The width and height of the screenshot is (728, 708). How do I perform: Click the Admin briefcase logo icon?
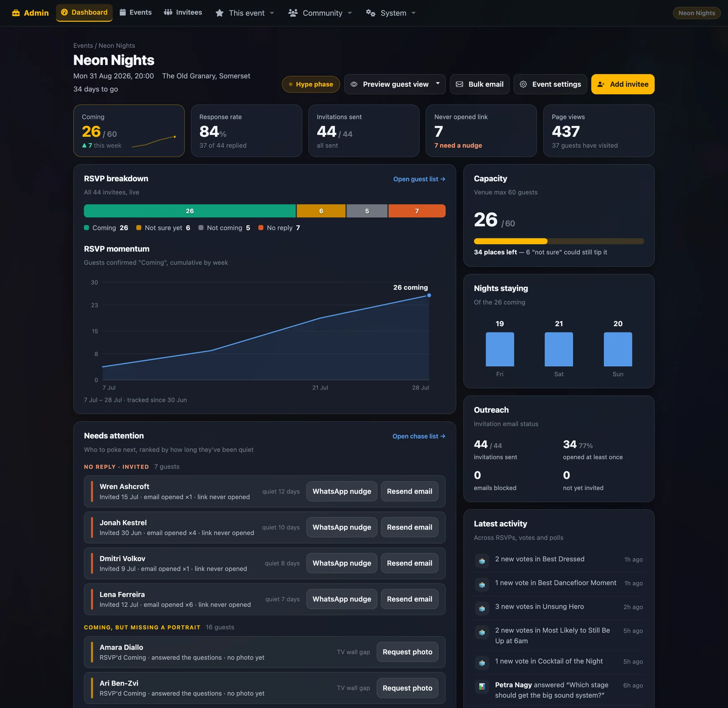coord(16,13)
